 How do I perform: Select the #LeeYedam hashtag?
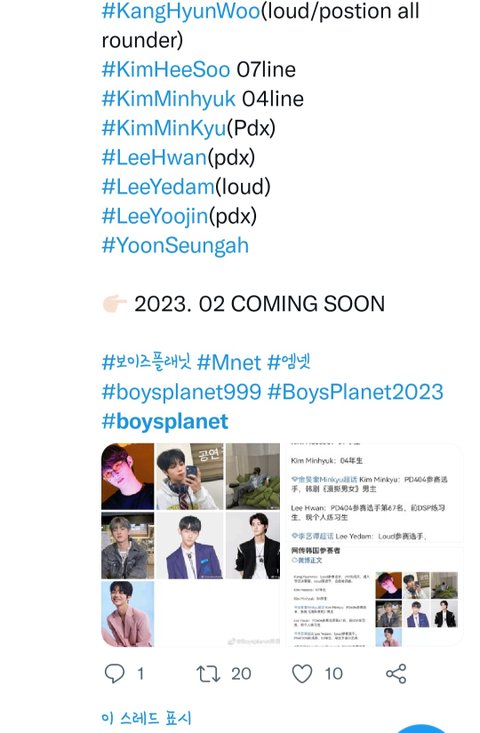tap(158, 187)
